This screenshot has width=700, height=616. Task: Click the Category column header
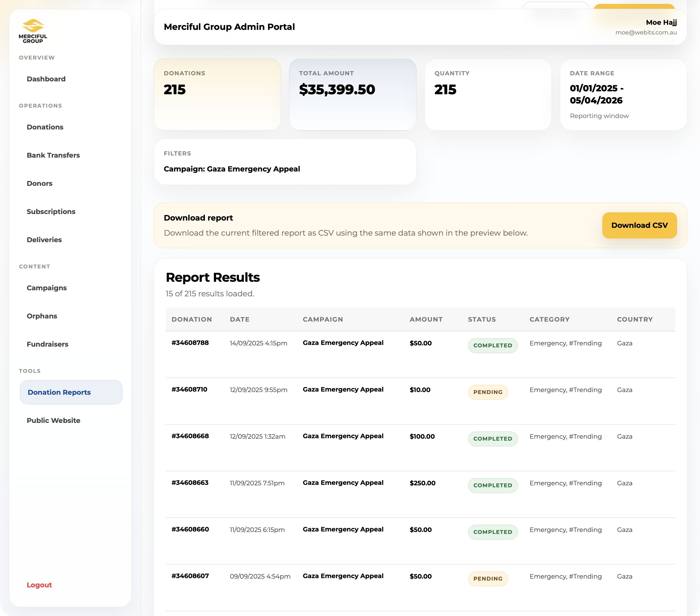549,319
